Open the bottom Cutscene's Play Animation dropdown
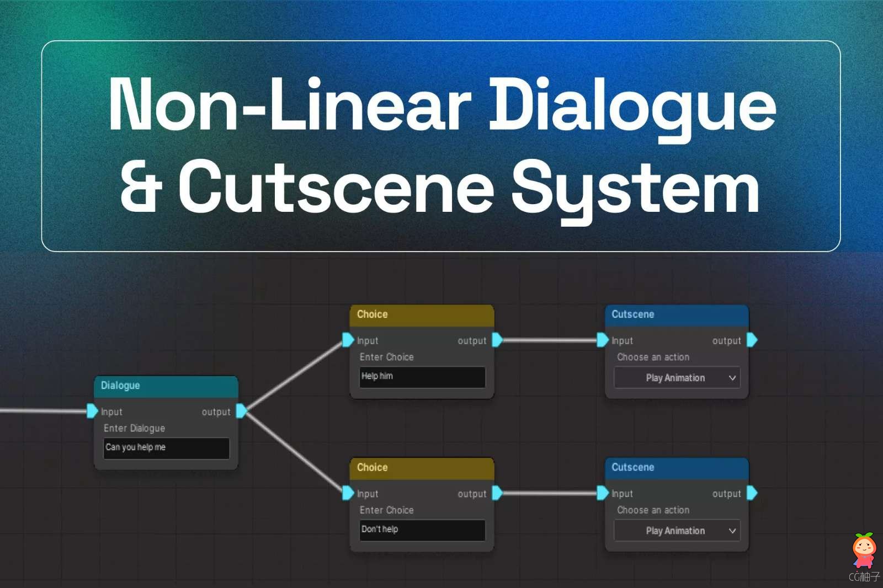This screenshot has width=883, height=588. click(x=677, y=531)
